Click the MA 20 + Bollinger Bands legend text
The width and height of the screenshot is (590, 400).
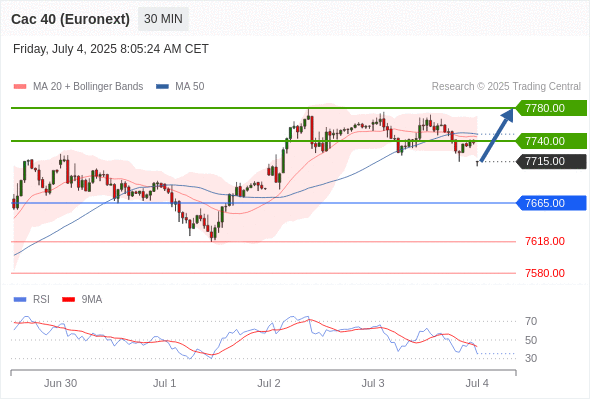(x=88, y=87)
